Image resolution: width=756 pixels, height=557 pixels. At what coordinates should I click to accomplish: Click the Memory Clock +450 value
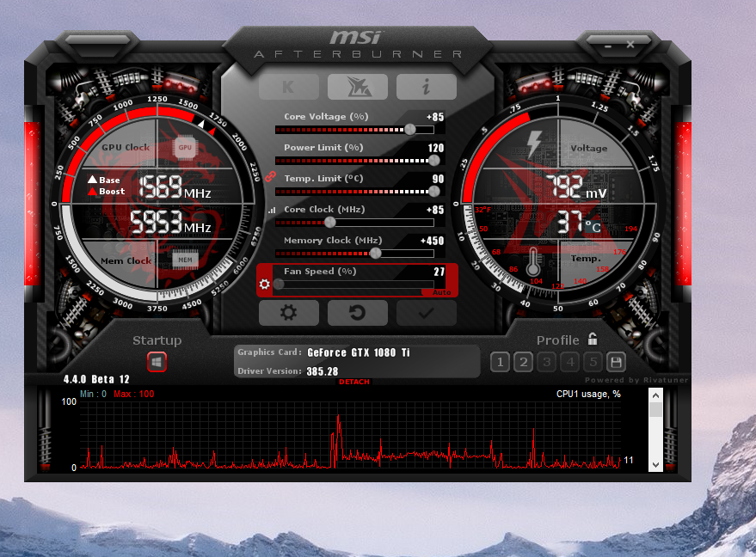(432, 241)
